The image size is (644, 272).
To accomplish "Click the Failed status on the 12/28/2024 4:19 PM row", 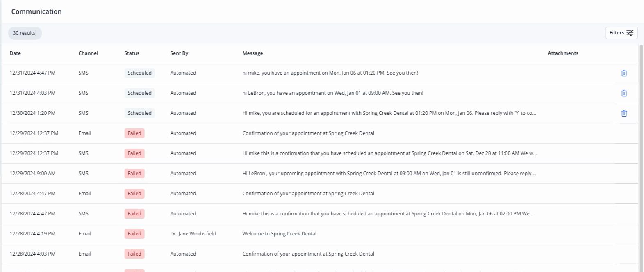I will pyautogui.click(x=134, y=234).
